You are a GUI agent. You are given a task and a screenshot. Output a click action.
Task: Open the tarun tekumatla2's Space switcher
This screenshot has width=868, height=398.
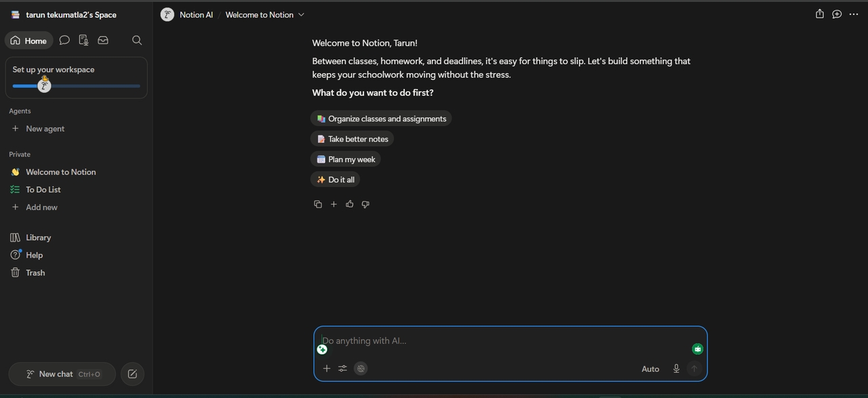tap(64, 15)
